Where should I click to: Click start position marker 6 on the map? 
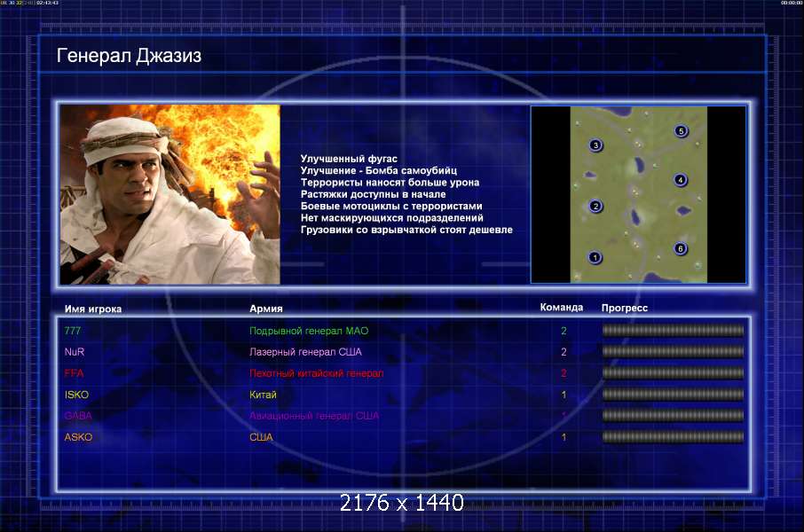click(x=681, y=248)
